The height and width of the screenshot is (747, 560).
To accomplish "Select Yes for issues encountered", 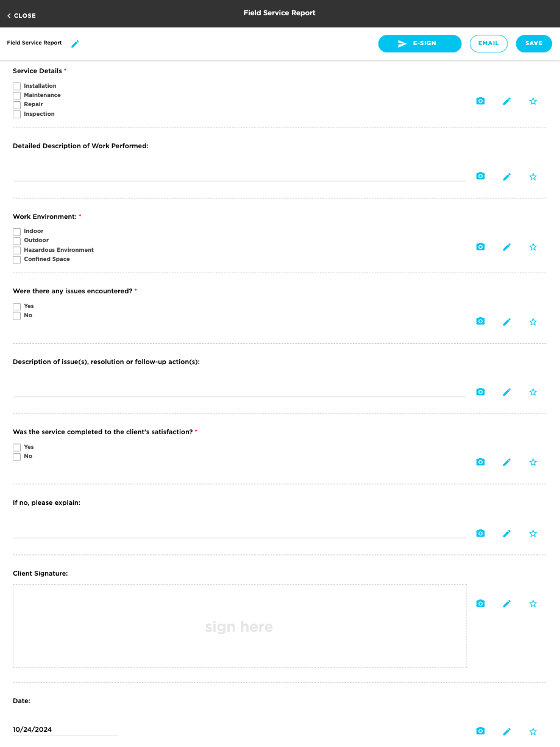I will click(16, 306).
